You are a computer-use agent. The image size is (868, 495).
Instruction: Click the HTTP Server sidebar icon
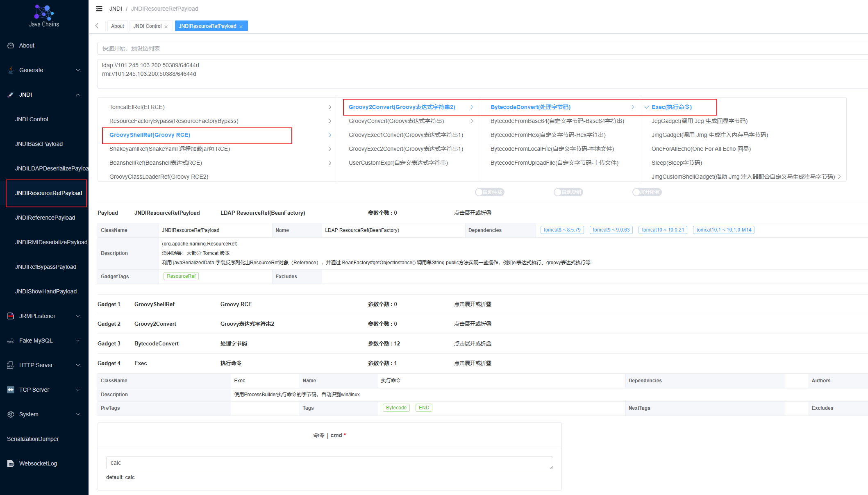pos(11,365)
